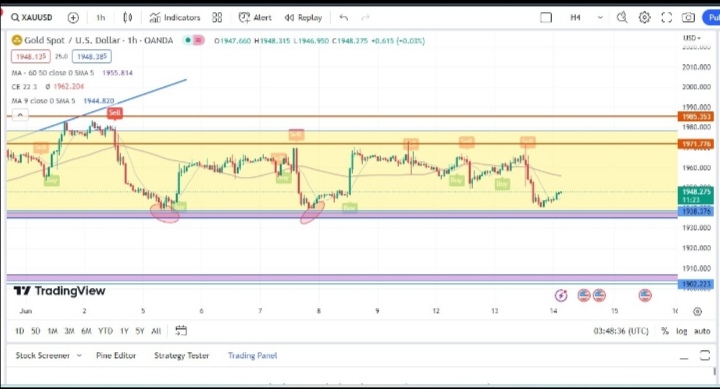Add symbol with the plus icon
This screenshot has height=389, width=720.
point(73,17)
